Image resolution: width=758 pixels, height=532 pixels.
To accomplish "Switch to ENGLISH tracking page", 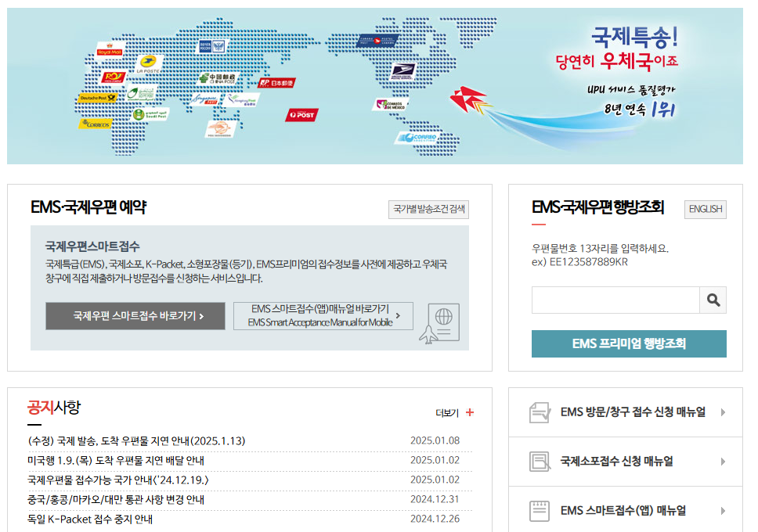I will tap(706, 209).
